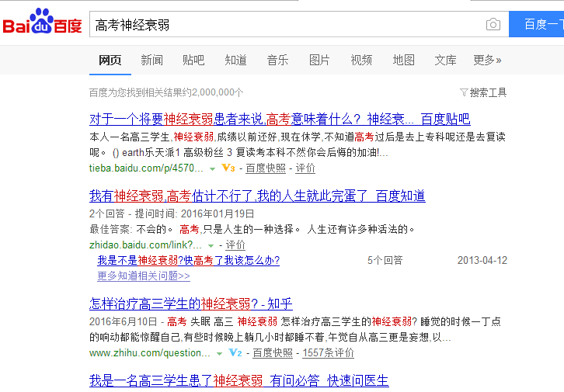Click 1557条评价 reviews link

328,353
